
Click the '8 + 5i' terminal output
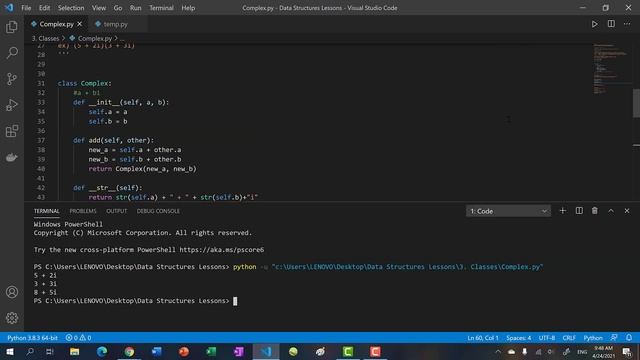(x=45, y=292)
